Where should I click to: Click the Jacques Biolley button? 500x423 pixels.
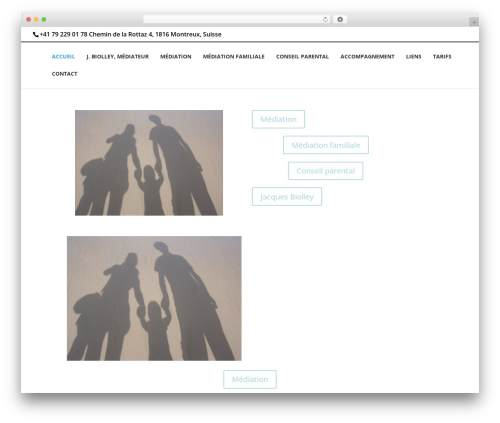(x=287, y=197)
